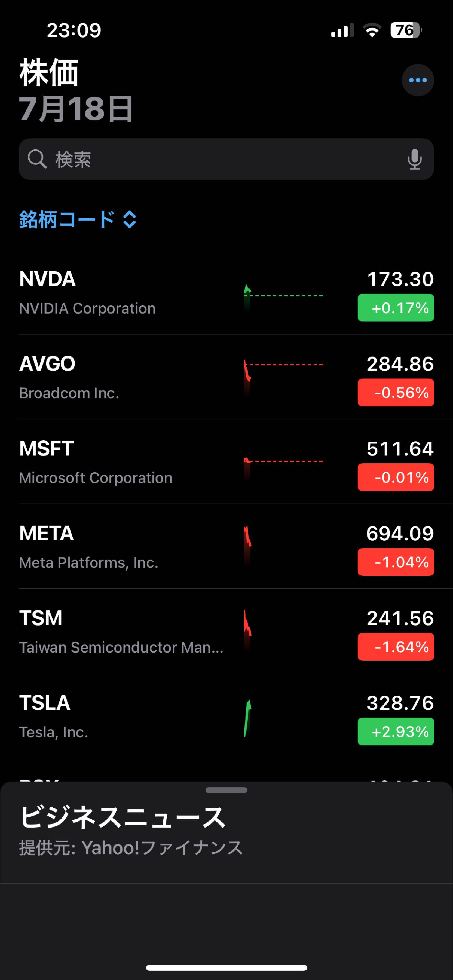The image size is (453, 980).
Task: Open Taiwan Semiconductor stock details
Action: [114, 631]
